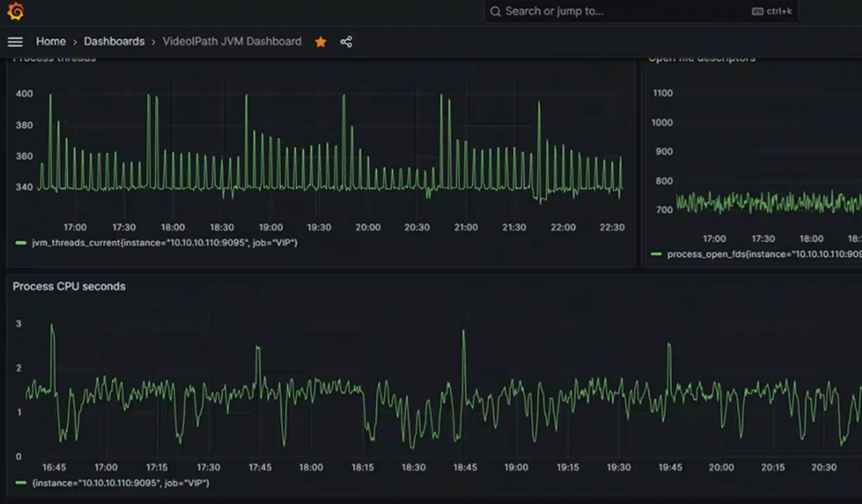862x504 pixels.
Task: Go to Home breadcrumb
Action: point(50,41)
